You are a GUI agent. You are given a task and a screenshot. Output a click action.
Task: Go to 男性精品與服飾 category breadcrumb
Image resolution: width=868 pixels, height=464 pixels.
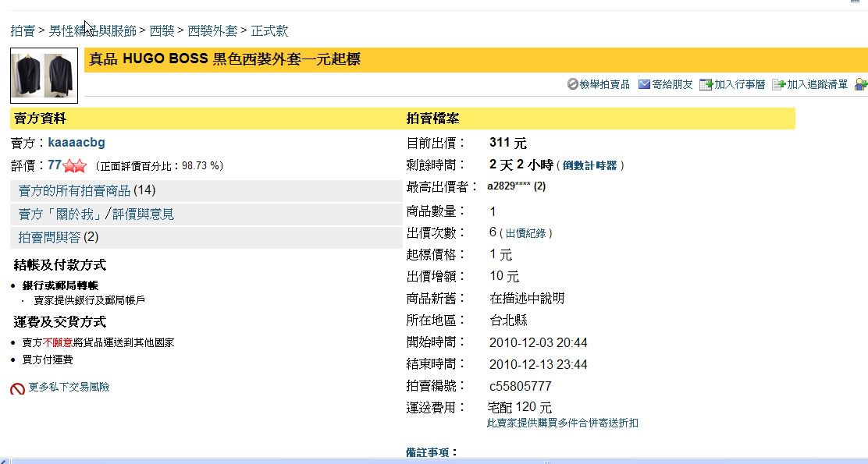tap(92, 31)
